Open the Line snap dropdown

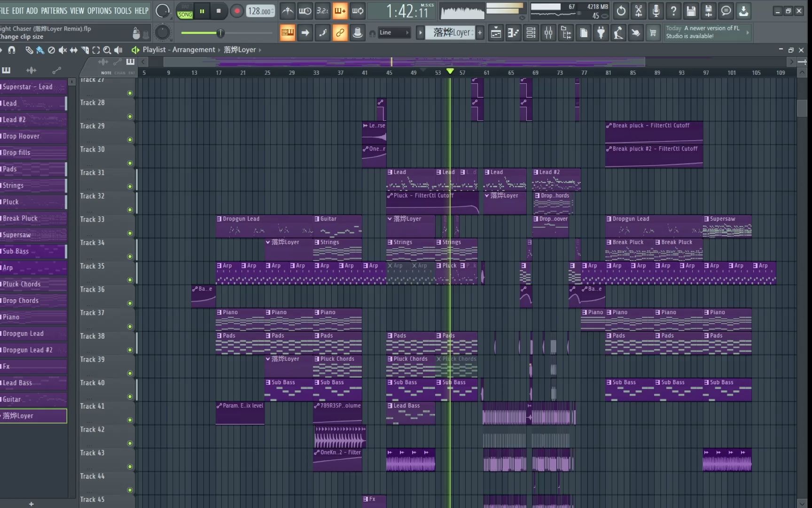tap(394, 32)
